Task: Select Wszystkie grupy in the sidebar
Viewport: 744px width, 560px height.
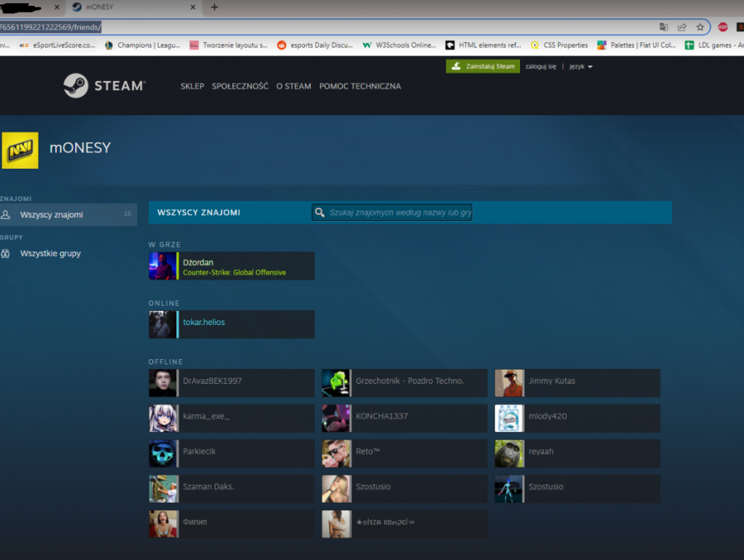Action: click(51, 253)
